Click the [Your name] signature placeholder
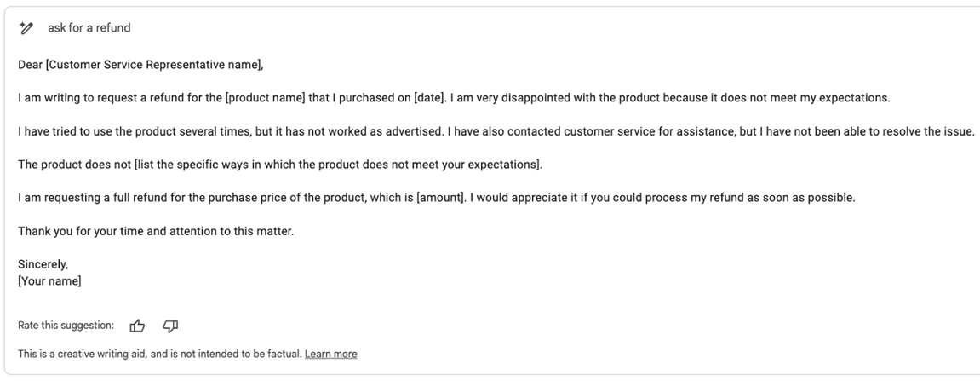 point(49,281)
